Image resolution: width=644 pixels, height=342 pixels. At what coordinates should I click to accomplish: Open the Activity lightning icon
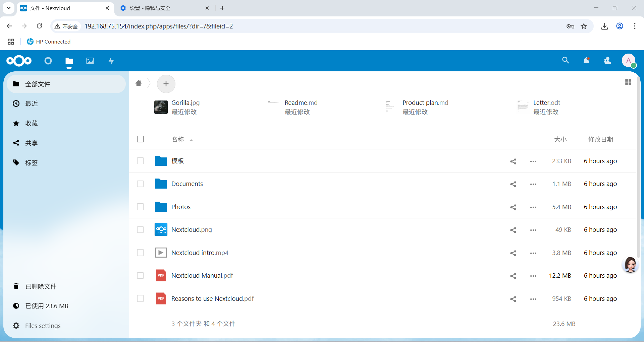pyautogui.click(x=111, y=61)
